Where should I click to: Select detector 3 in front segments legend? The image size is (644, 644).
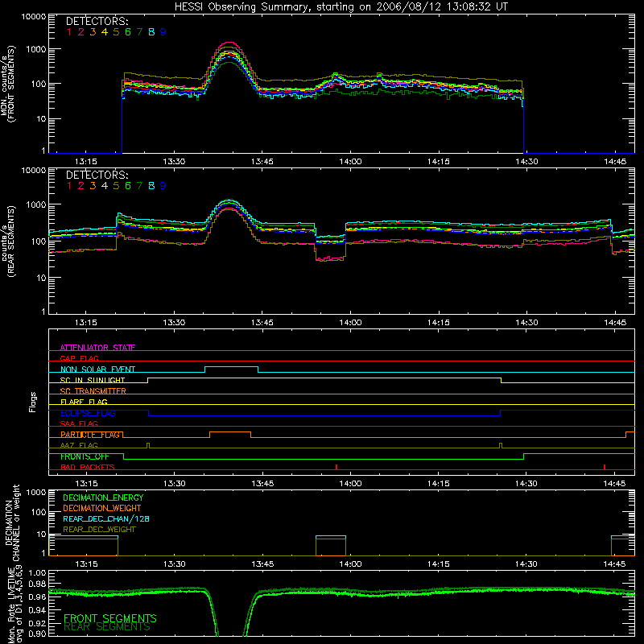(x=93, y=31)
